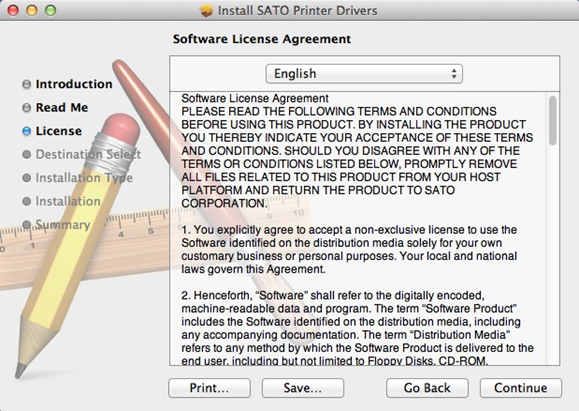Click Continue to proceed with install
Viewport: 579px width, 411px height.
[521, 388]
